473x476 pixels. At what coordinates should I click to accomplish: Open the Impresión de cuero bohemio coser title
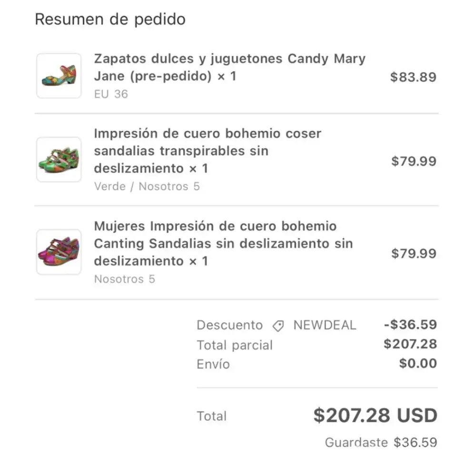click(207, 151)
